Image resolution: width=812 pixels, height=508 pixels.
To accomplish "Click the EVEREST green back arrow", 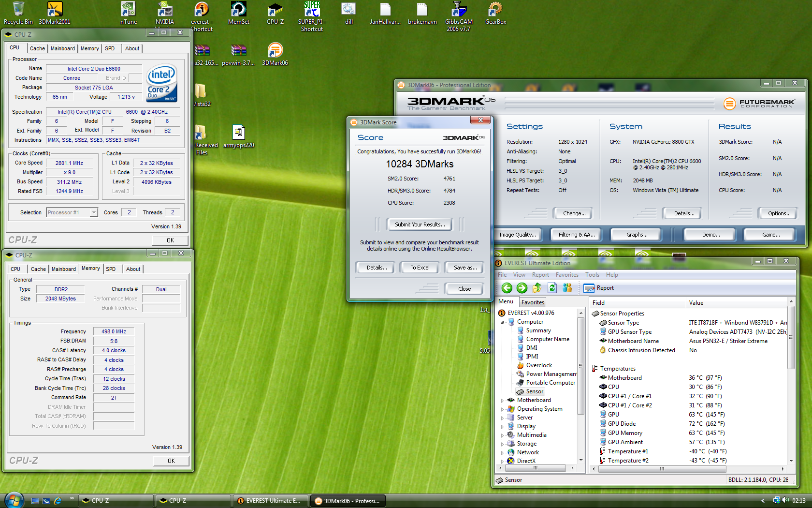I will (x=507, y=288).
